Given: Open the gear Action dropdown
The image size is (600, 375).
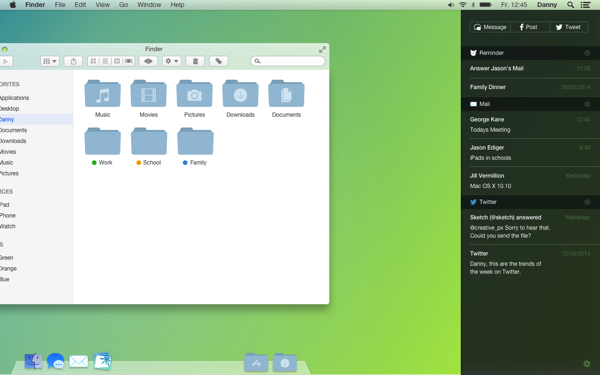Looking at the screenshot, I should click(171, 61).
